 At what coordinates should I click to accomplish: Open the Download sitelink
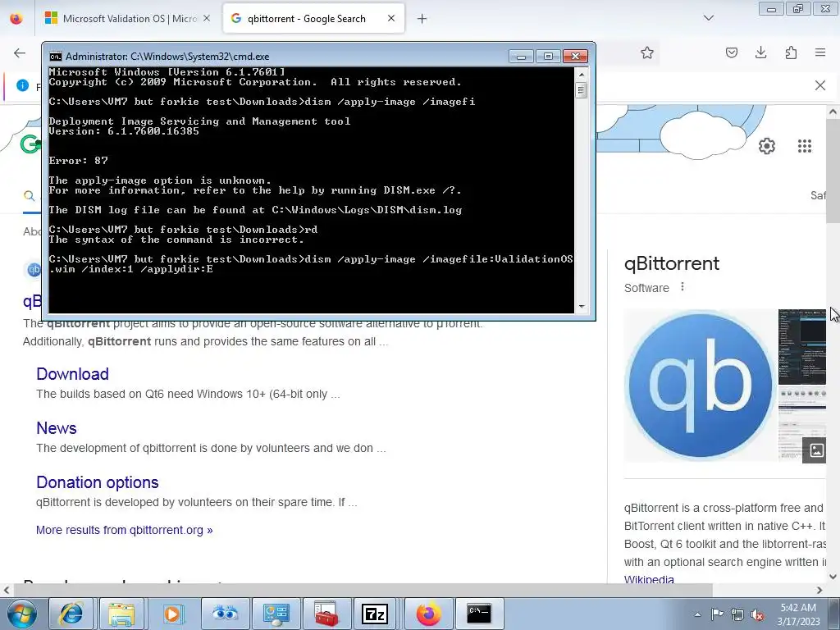coord(72,374)
